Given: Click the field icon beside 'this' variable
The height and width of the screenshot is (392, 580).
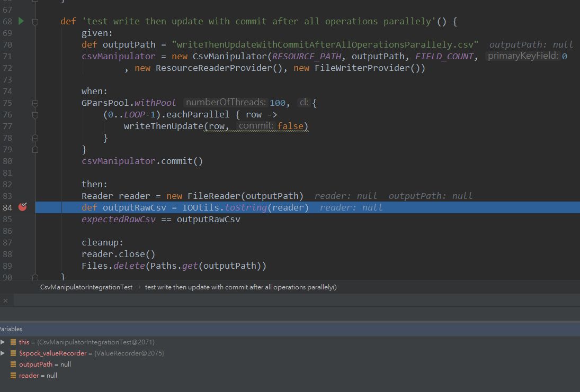Looking at the screenshot, I should 13,342.
